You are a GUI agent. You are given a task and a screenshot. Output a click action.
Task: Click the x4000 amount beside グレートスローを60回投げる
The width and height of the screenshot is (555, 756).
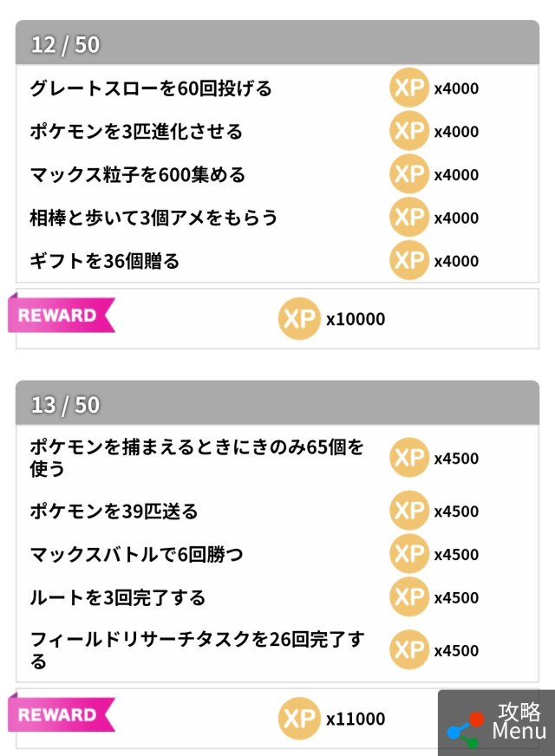(x=456, y=88)
